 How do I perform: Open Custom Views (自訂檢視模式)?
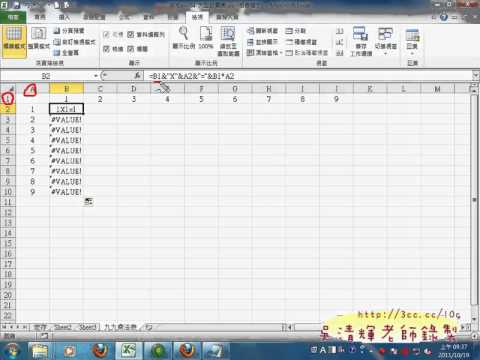(x=75, y=42)
